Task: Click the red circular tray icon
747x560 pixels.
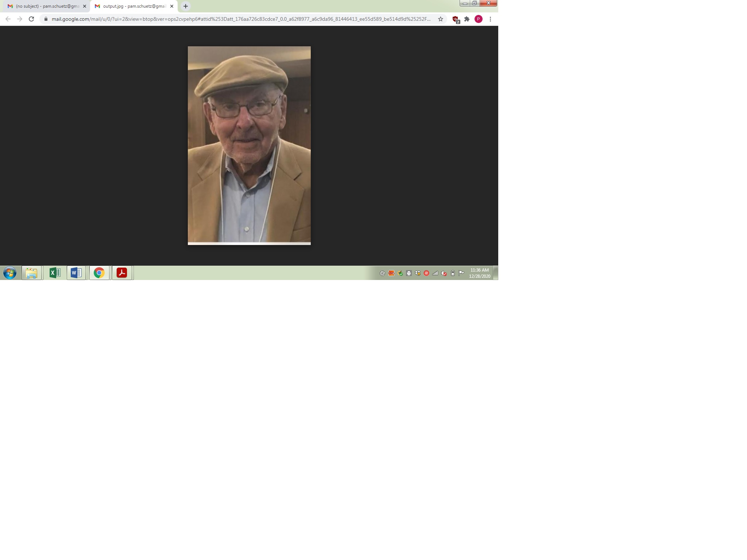Action: pos(426,273)
